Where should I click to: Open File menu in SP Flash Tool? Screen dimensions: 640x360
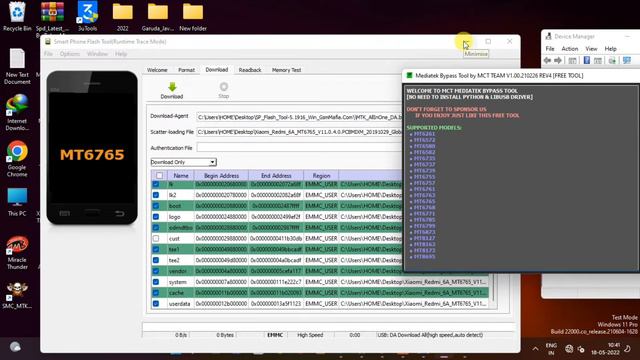[x=48, y=54]
